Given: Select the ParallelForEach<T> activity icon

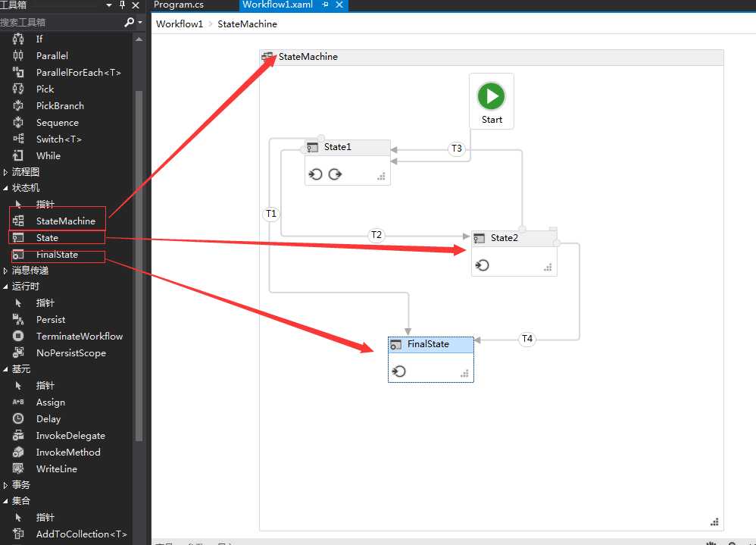Looking at the screenshot, I should point(18,72).
